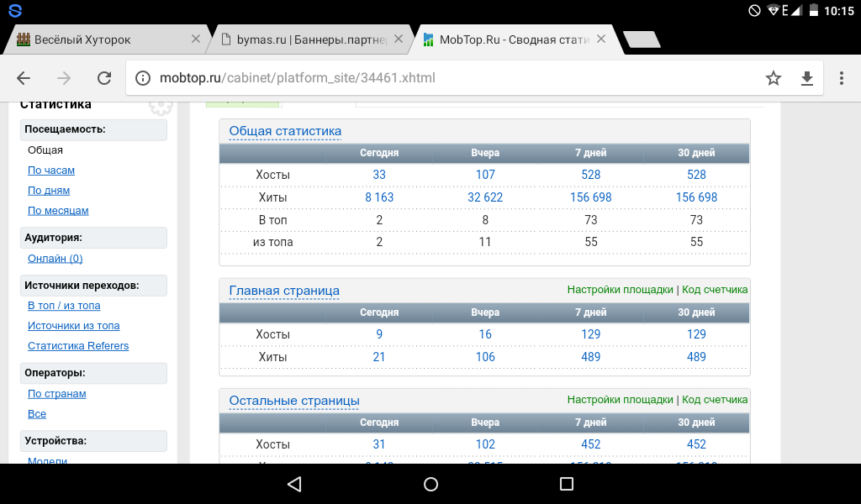The height and width of the screenshot is (504, 861).
Task: Close the Весёлый Хуторок tab
Action: click(x=195, y=39)
